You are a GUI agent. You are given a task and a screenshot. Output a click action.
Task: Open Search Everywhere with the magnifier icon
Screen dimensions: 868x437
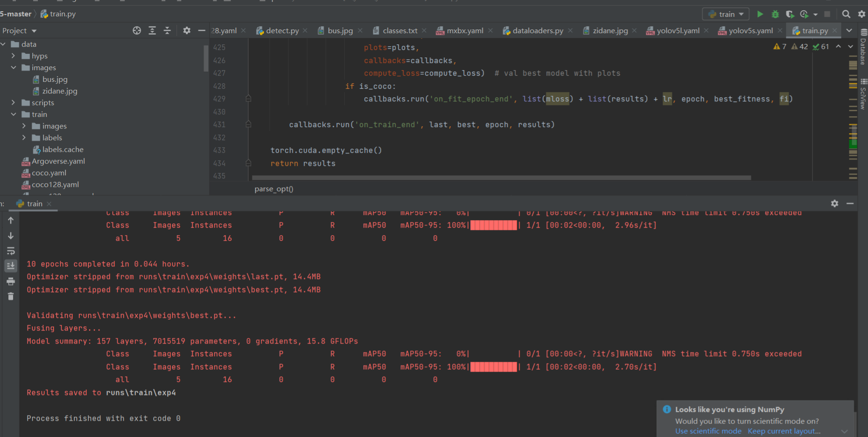tap(846, 14)
